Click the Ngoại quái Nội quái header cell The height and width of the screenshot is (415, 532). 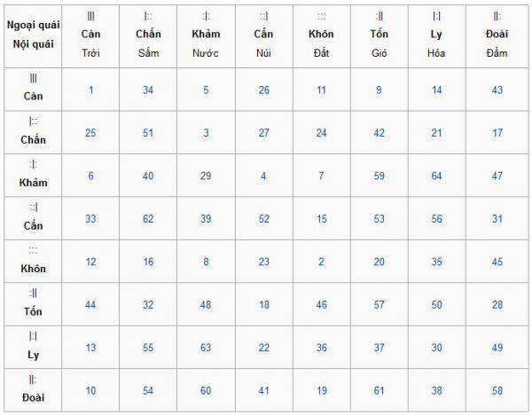pos(33,35)
